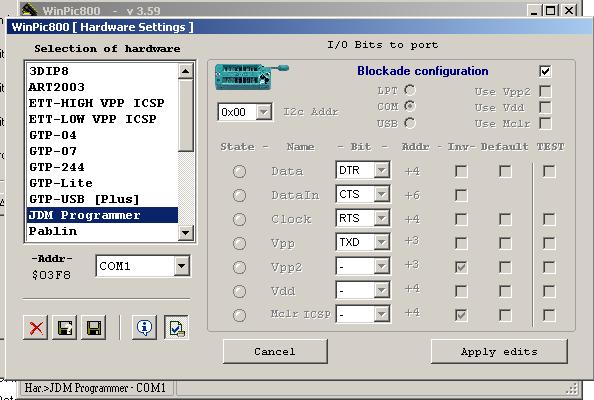
Task: Select GTP-Lite in hardware list
Action: coord(102,183)
